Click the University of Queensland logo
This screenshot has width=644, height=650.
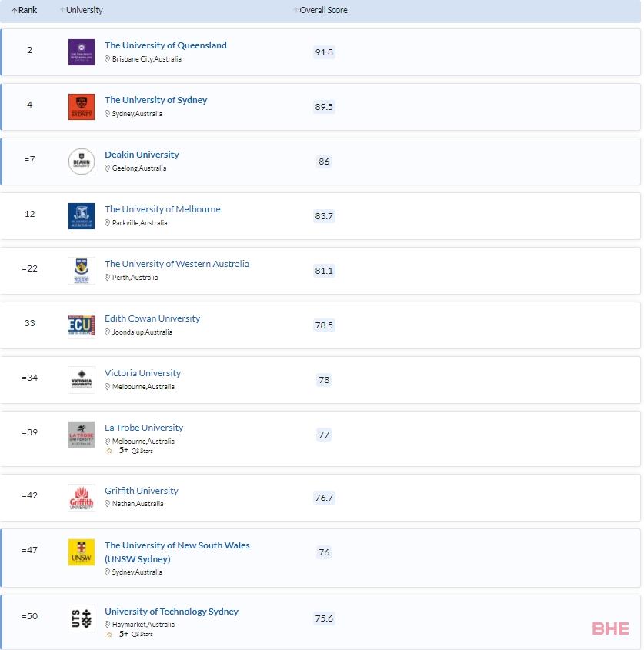tap(82, 52)
